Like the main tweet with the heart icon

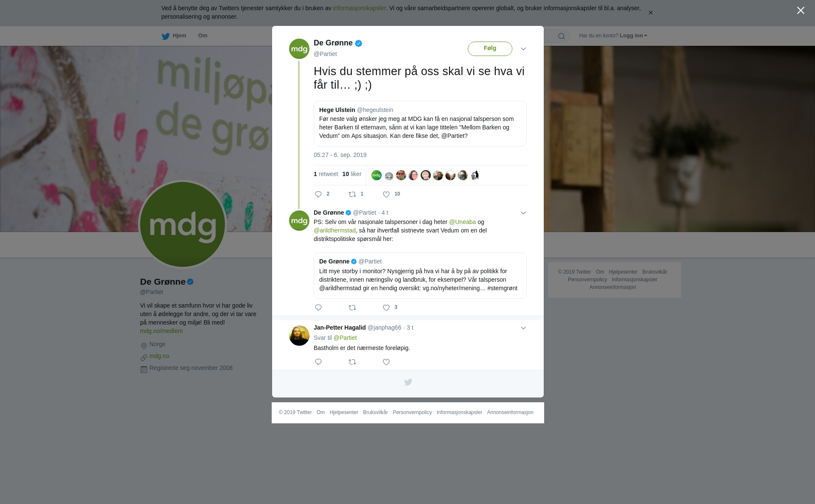click(386, 194)
